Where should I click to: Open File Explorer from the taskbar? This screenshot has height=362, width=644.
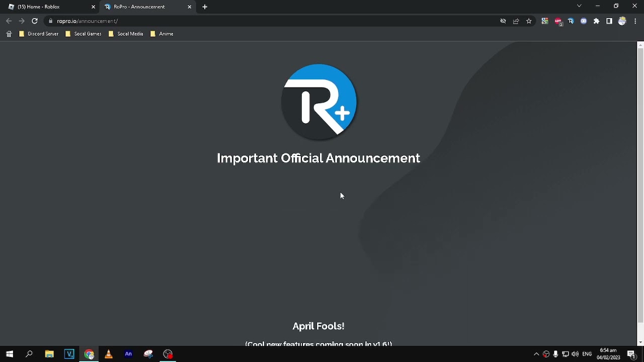point(49,354)
